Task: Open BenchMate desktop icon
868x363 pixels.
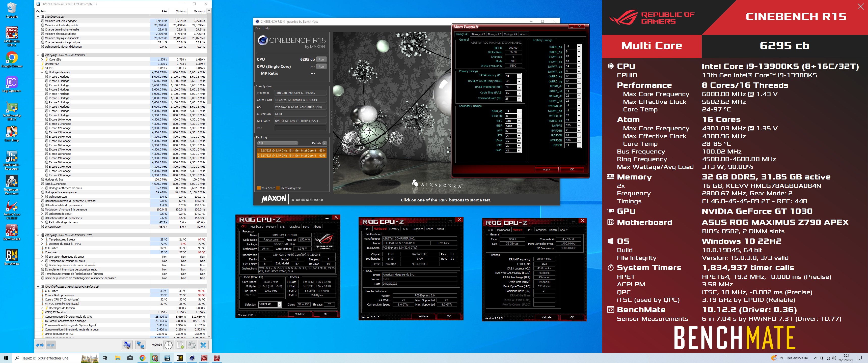Action: (12, 257)
